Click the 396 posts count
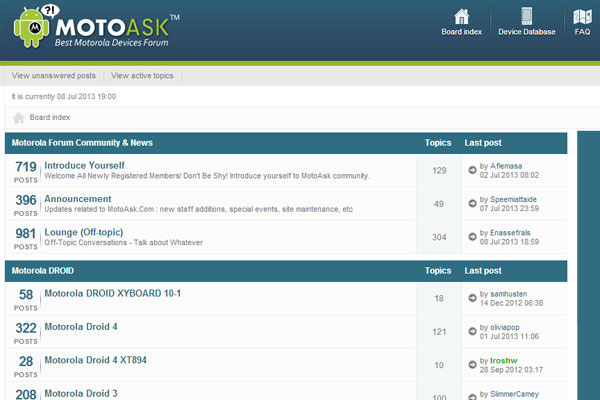Screen dimensions: 600x400 (x=26, y=200)
